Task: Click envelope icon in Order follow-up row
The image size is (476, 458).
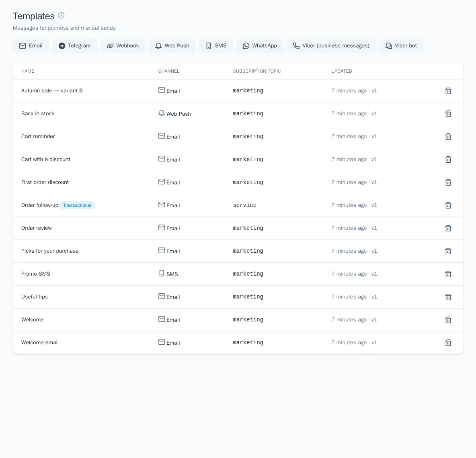Action: pyautogui.click(x=162, y=205)
